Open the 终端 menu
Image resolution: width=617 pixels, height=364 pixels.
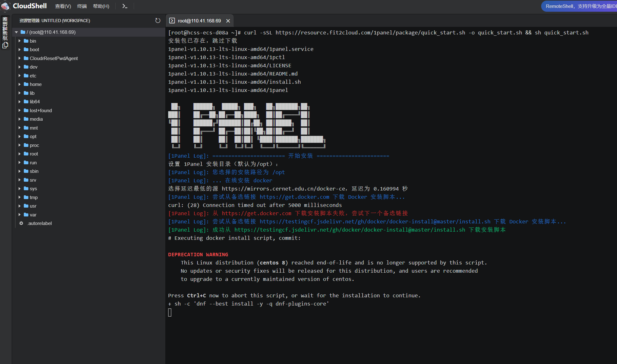[82, 6]
